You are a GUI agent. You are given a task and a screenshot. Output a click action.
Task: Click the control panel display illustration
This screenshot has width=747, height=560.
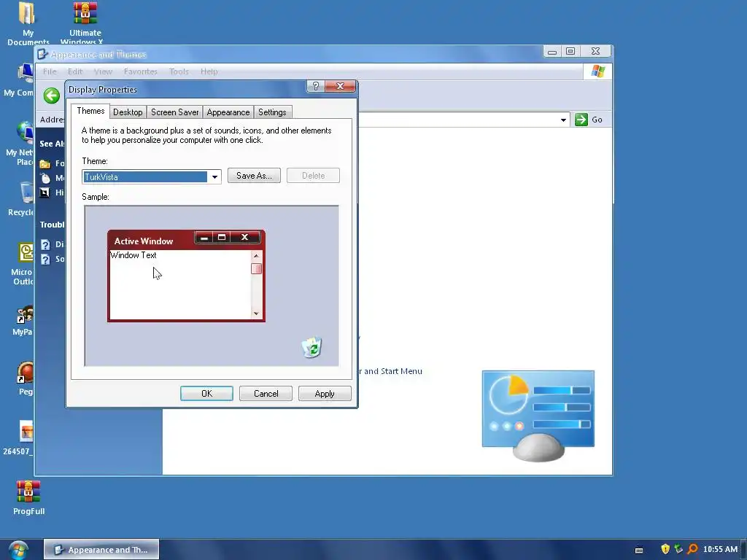538,415
